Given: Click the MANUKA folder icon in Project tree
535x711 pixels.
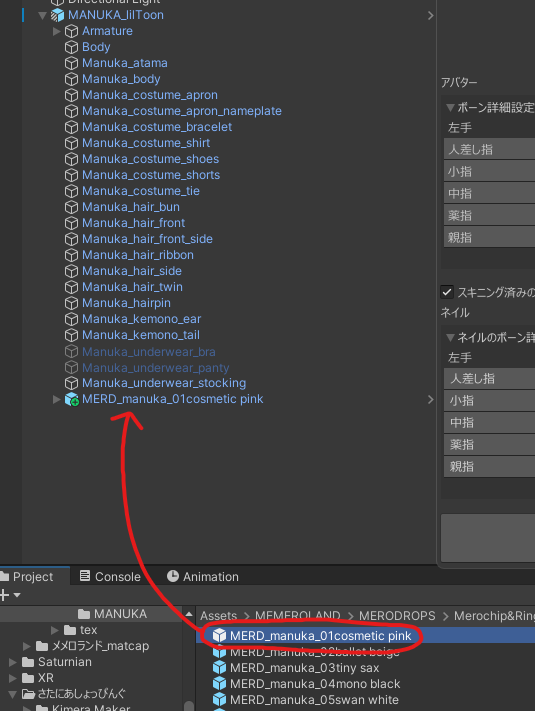Looking at the screenshot, I should coord(84,614).
